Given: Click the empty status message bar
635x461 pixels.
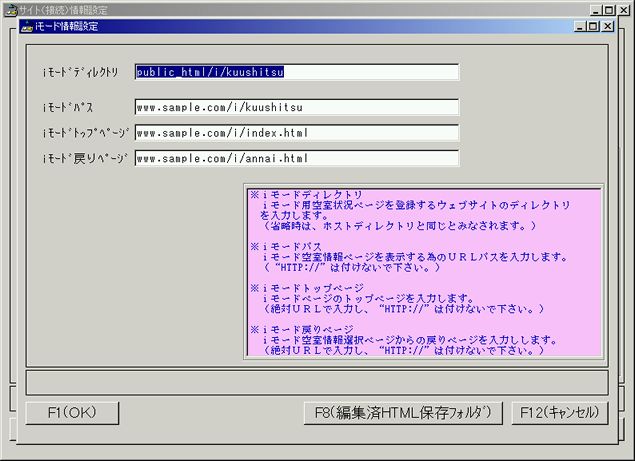Looking at the screenshot, I should (317, 382).
